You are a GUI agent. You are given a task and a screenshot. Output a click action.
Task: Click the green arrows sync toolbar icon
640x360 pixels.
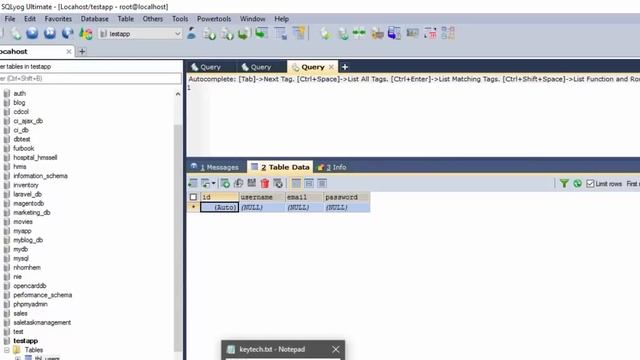coord(359,33)
